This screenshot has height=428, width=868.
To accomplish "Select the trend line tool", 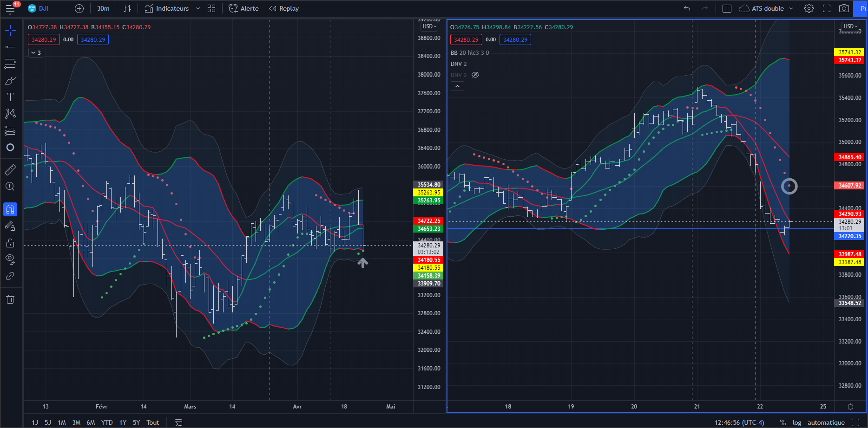I will click(x=10, y=47).
